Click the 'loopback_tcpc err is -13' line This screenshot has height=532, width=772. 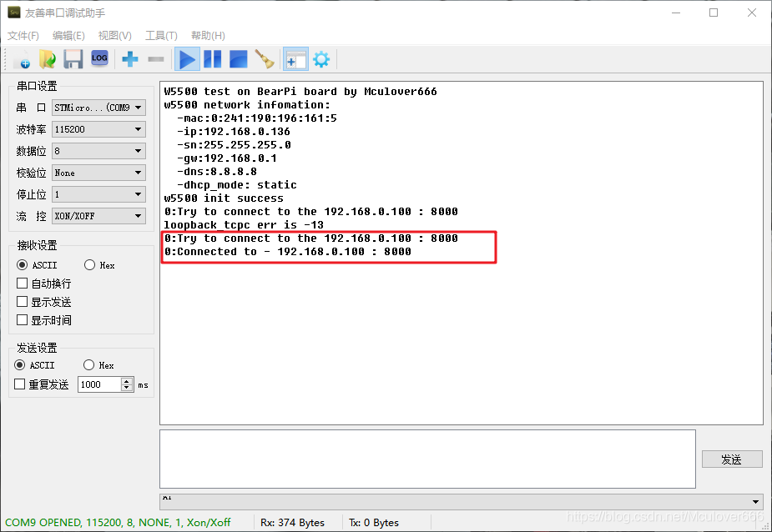point(244,225)
